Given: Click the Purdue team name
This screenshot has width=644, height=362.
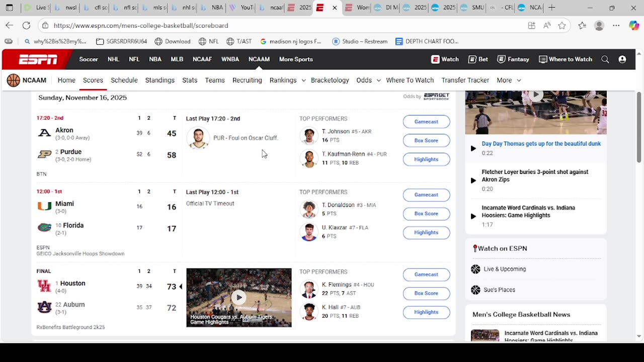Looking at the screenshot, I should (71, 152).
